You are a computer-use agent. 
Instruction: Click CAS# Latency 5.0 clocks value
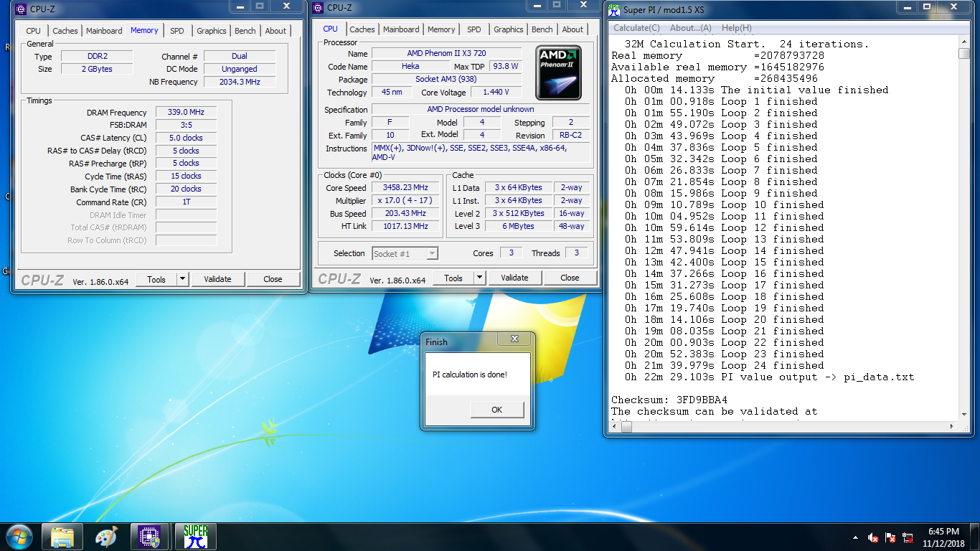click(186, 138)
